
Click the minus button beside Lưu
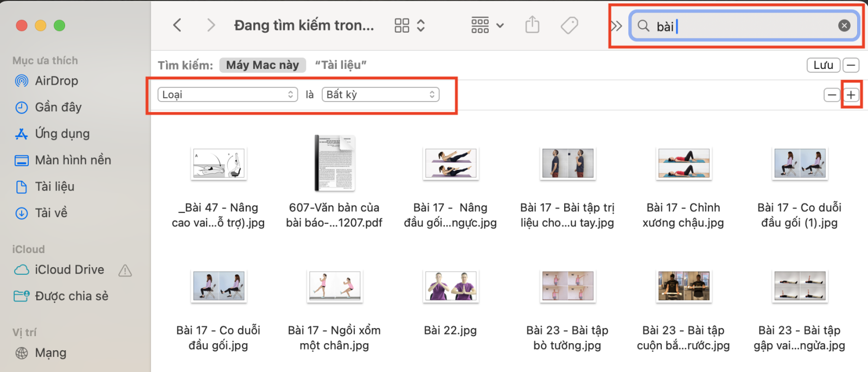click(x=851, y=65)
